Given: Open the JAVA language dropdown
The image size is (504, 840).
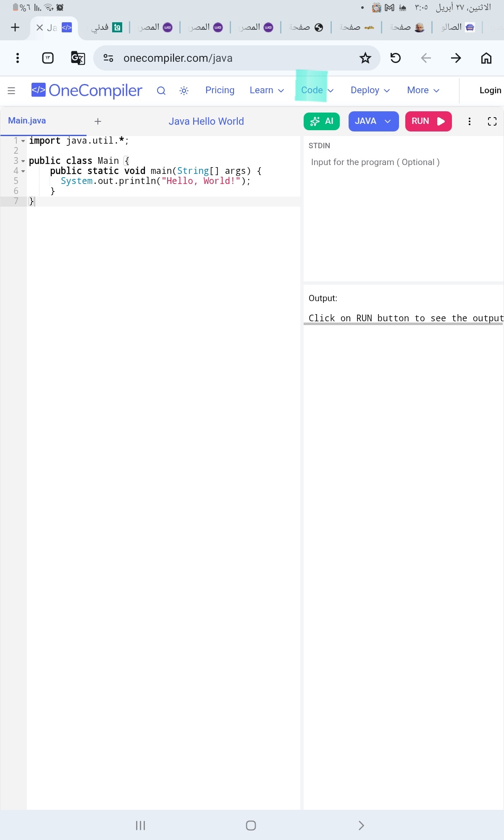Looking at the screenshot, I should pos(374,121).
